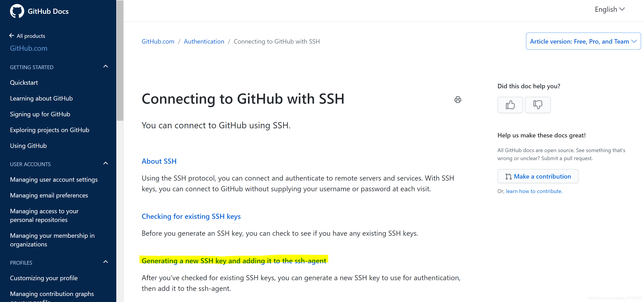Open highlighted Generating a new SSH key link

tap(234, 261)
